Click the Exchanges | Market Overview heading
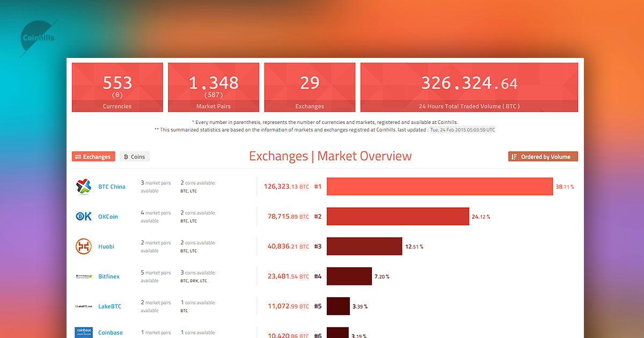Viewport: 644px width, 338px height. pyautogui.click(x=331, y=156)
